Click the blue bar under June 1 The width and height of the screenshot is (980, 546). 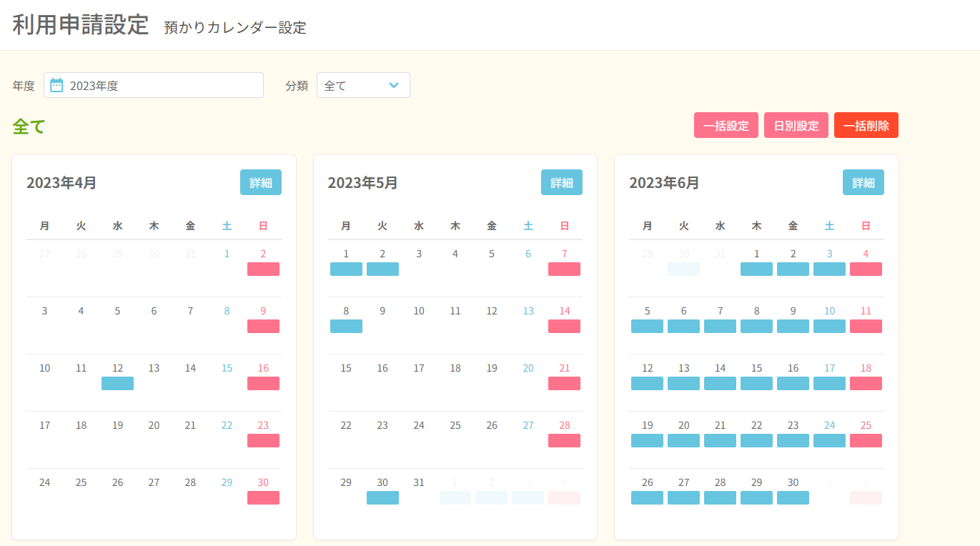(x=756, y=269)
